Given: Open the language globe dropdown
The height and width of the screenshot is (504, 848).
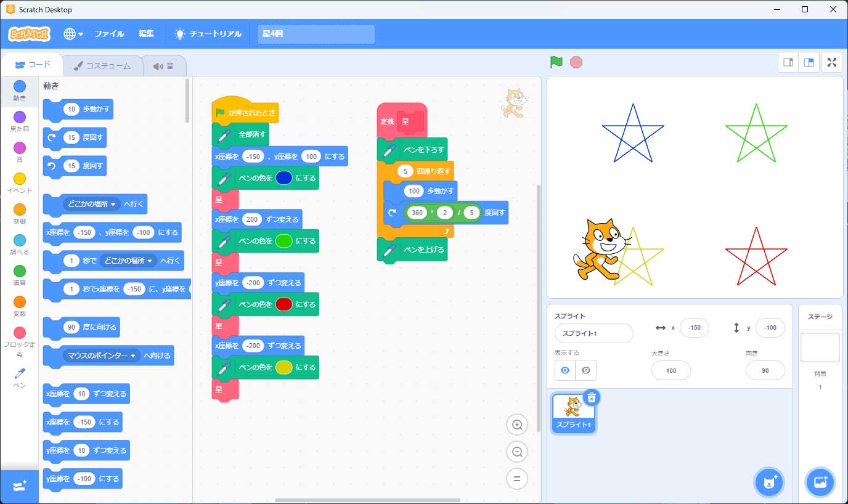Looking at the screenshot, I should [x=73, y=34].
